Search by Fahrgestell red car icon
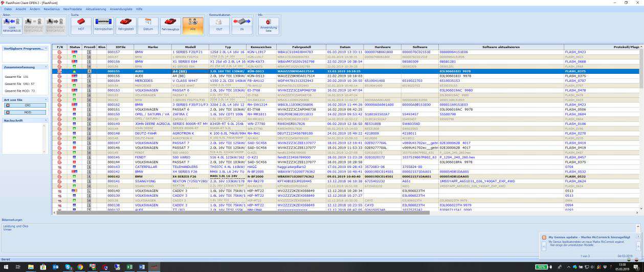This screenshot has height=272, width=644. [125, 25]
